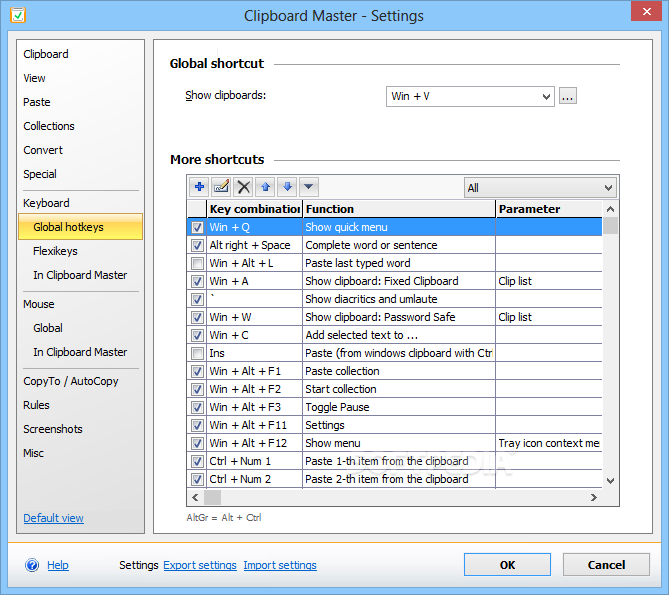Screen dimensions: 669x595
Task: Toggle the Win + Q checkbox
Action: (x=197, y=227)
